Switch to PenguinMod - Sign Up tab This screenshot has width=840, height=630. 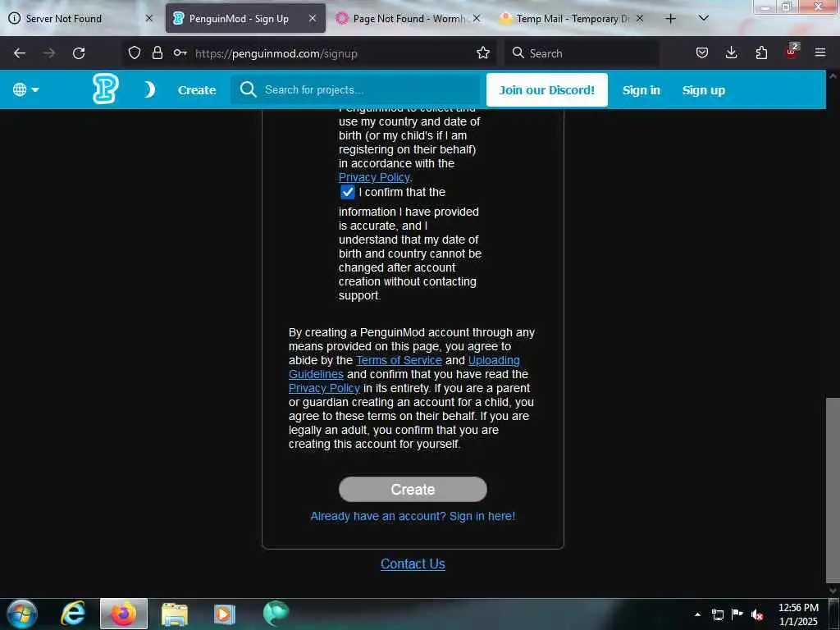[245, 18]
